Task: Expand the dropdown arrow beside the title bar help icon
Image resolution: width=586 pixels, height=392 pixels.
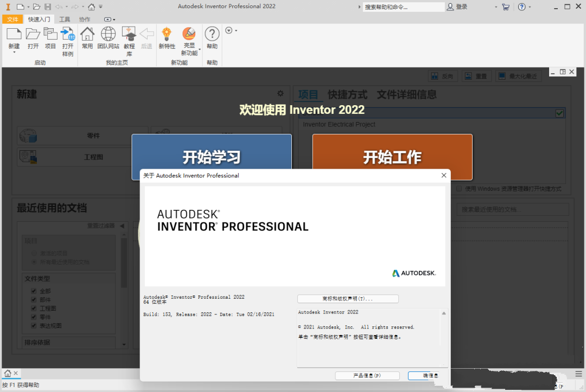Action: coord(530,7)
